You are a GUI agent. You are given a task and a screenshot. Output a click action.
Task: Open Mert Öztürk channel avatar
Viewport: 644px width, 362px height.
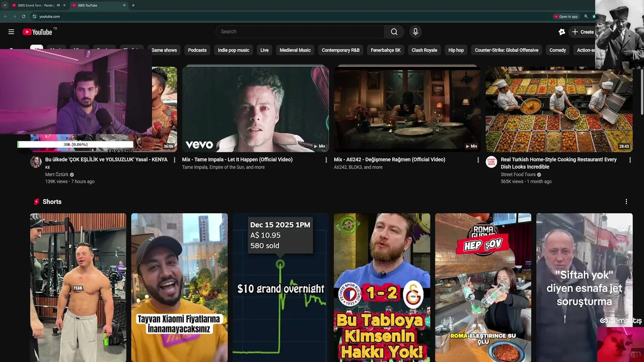[36, 162]
